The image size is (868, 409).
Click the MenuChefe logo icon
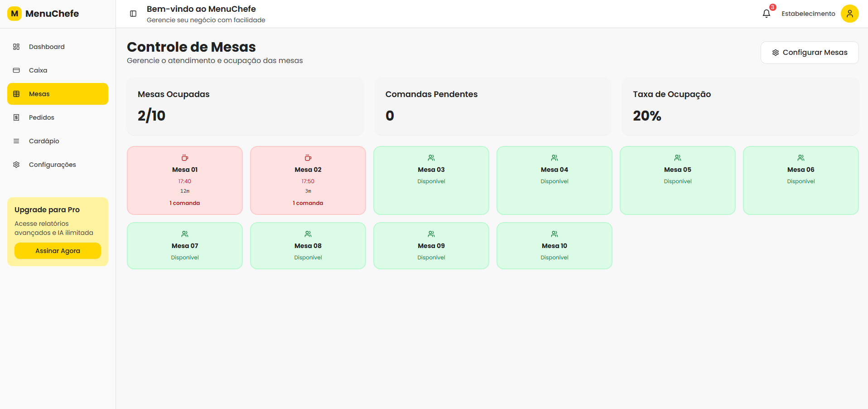(14, 14)
